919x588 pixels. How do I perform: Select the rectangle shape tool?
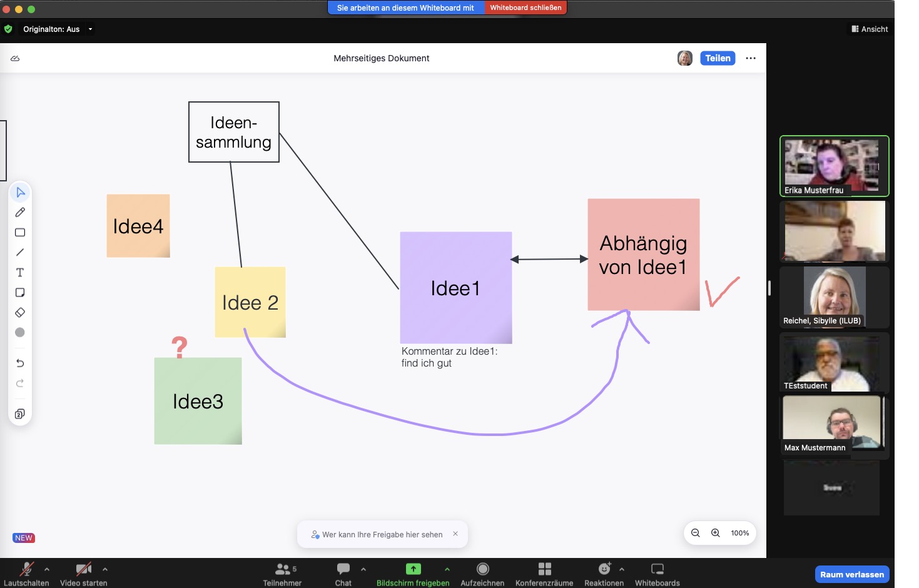point(20,233)
